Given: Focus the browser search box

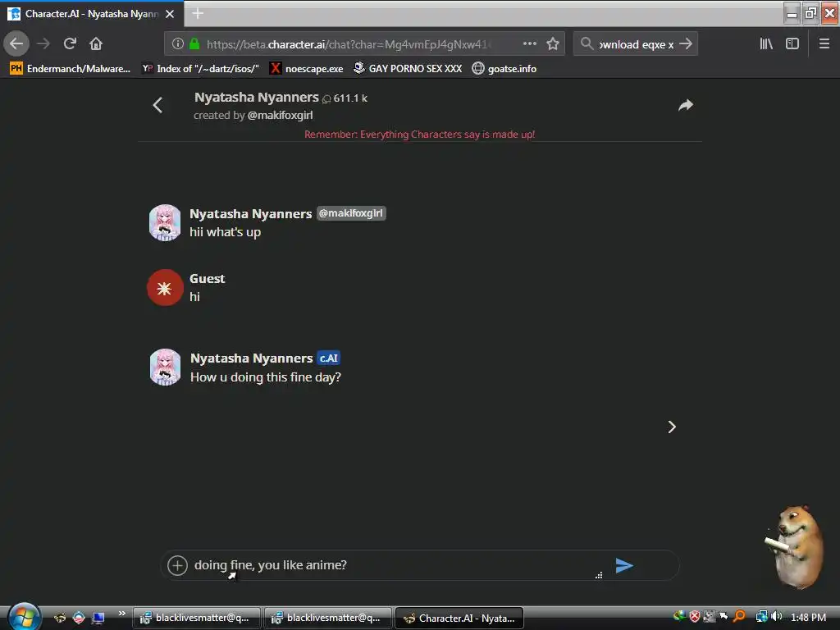Looking at the screenshot, I should point(636,44).
